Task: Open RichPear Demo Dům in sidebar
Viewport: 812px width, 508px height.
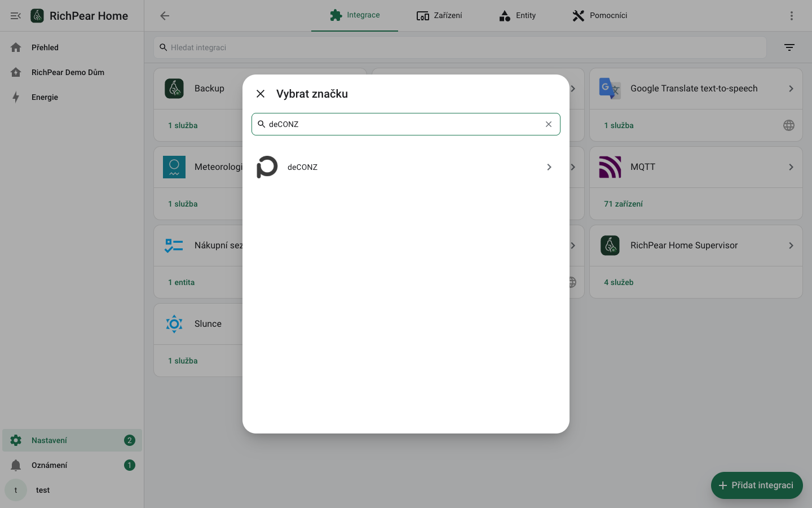Action: tap(72, 72)
